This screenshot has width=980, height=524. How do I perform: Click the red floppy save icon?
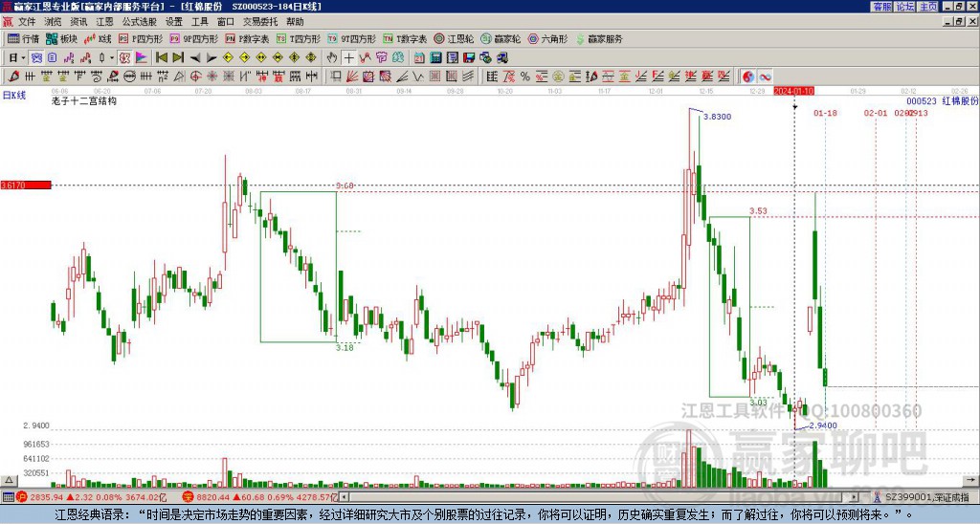[469, 57]
